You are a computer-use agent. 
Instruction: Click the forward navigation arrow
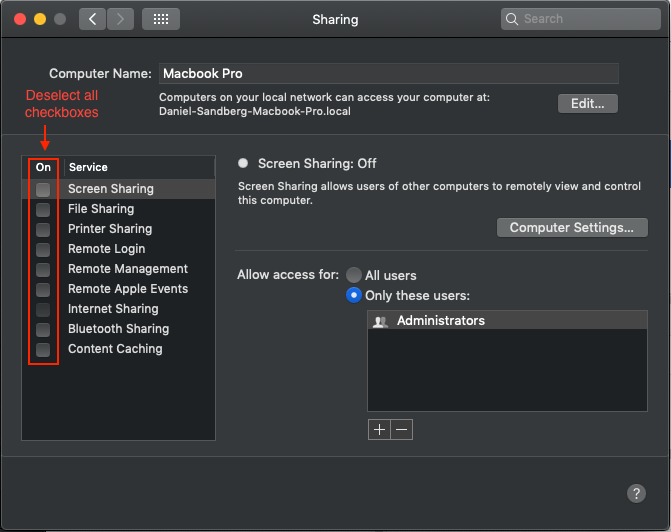pos(120,19)
